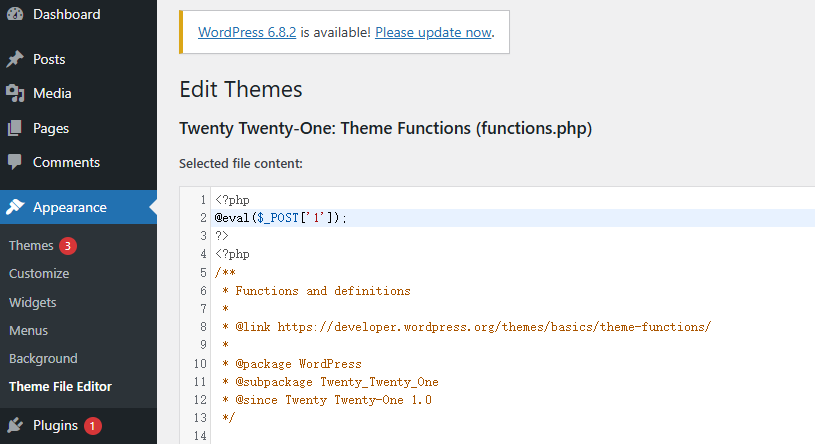The width and height of the screenshot is (815, 444).
Task: Click the '@since Twenty Twenty-One 1.0' line
Action: click(327, 400)
